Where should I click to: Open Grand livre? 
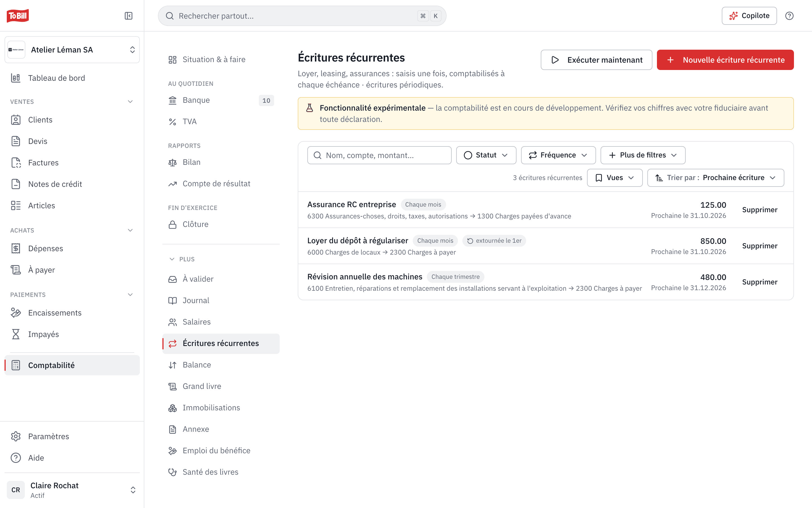pyautogui.click(x=221, y=386)
